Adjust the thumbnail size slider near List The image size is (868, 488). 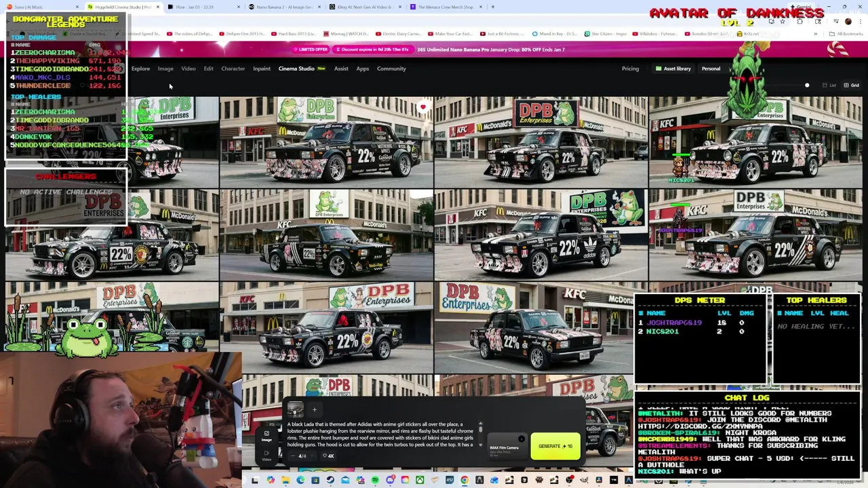(x=807, y=85)
